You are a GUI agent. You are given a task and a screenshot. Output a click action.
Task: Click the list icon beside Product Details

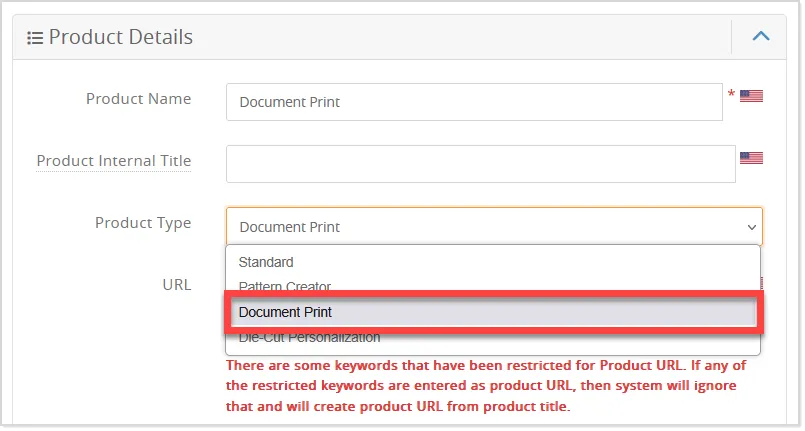pos(35,38)
